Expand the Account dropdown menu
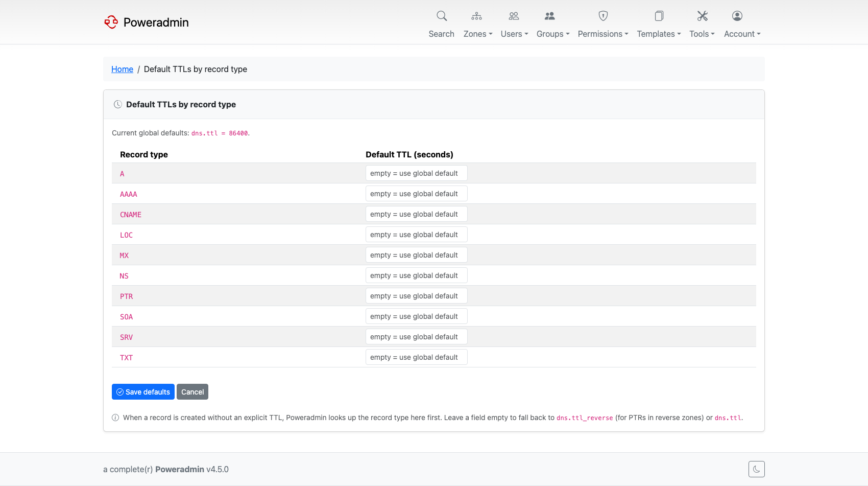The width and height of the screenshot is (868, 486). click(742, 34)
